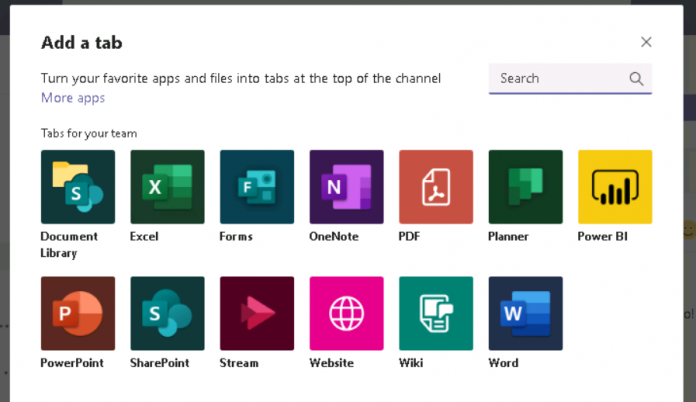The height and width of the screenshot is (402, 696).
Task: Select the Document Library app icon
Action: (x=78, y=187)
